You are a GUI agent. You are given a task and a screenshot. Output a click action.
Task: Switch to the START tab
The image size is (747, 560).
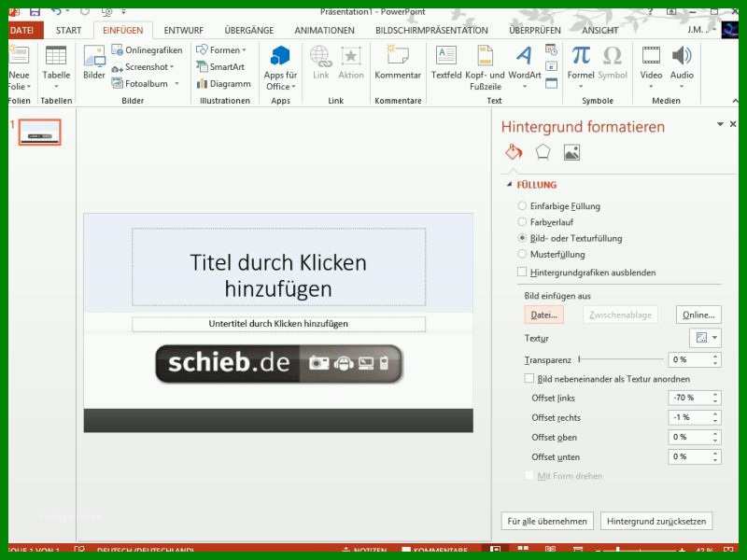pos(68,31)
